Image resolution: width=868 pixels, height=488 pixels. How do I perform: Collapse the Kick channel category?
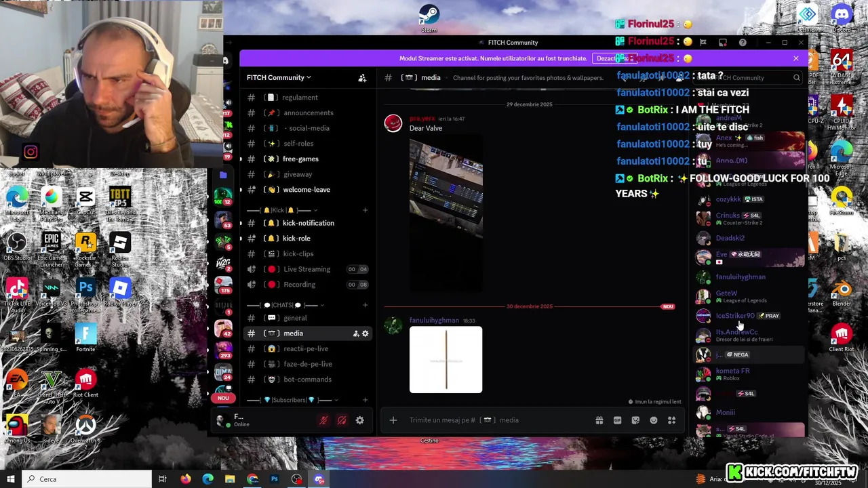(283, 210)
